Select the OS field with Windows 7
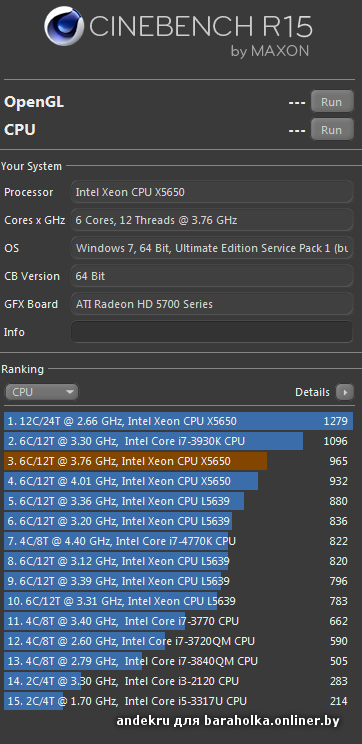Viewport: 362px width, 744px height. (x=212, y=248)
